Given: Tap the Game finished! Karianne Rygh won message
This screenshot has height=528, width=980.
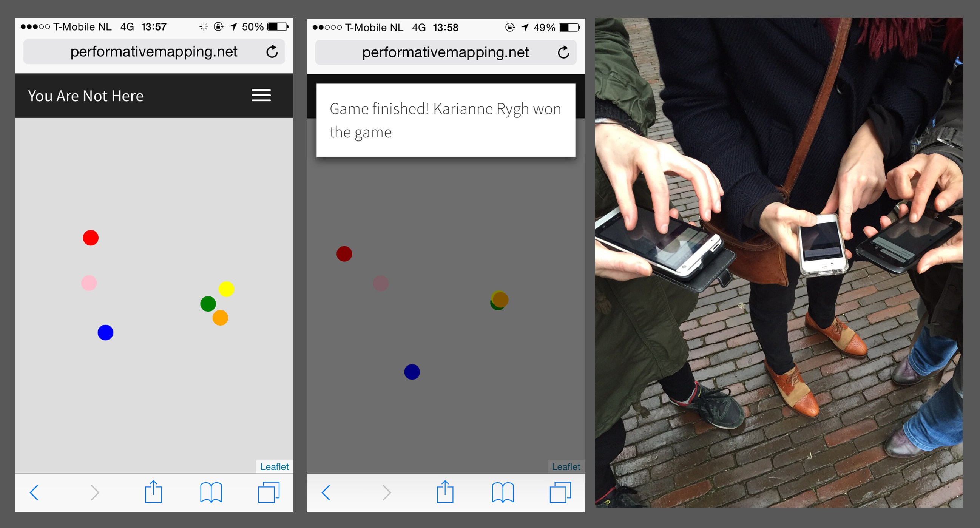Looking at the screenshot, I should [446, 120].
